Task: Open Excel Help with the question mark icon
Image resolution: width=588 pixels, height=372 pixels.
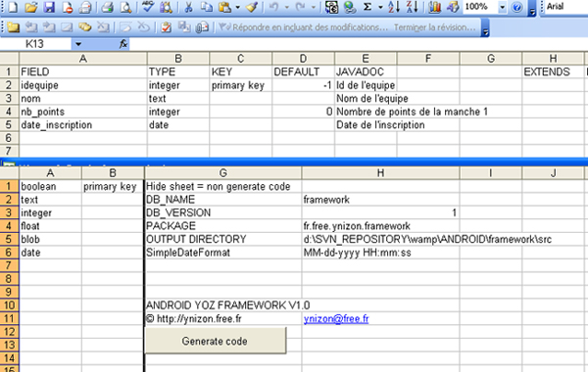Action: click(517, 7)
